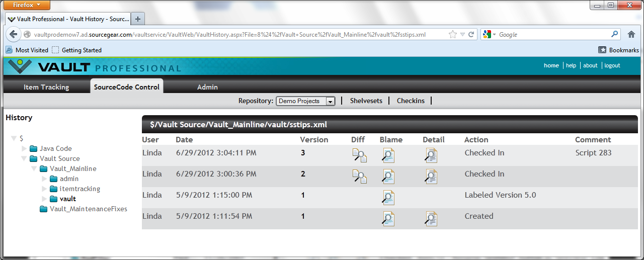Click Blame icon for version 3
The image size is (644, 260).
click(x=387, y=155)
